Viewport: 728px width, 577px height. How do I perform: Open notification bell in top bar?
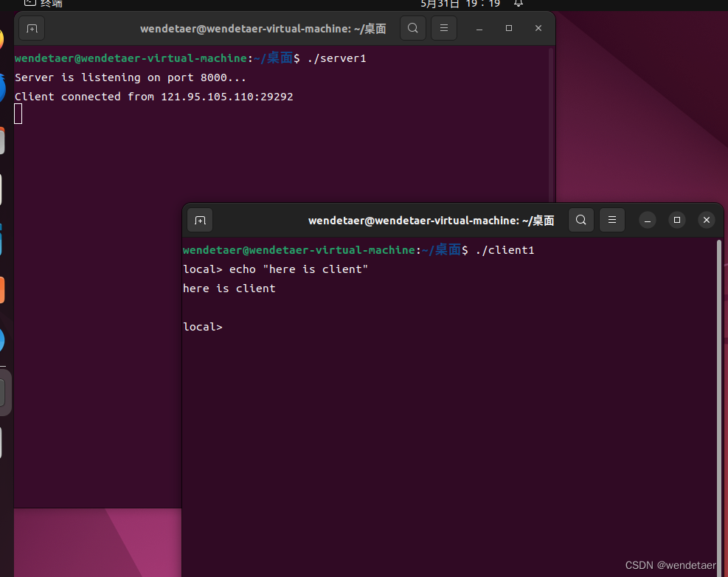tap(519, 4)
